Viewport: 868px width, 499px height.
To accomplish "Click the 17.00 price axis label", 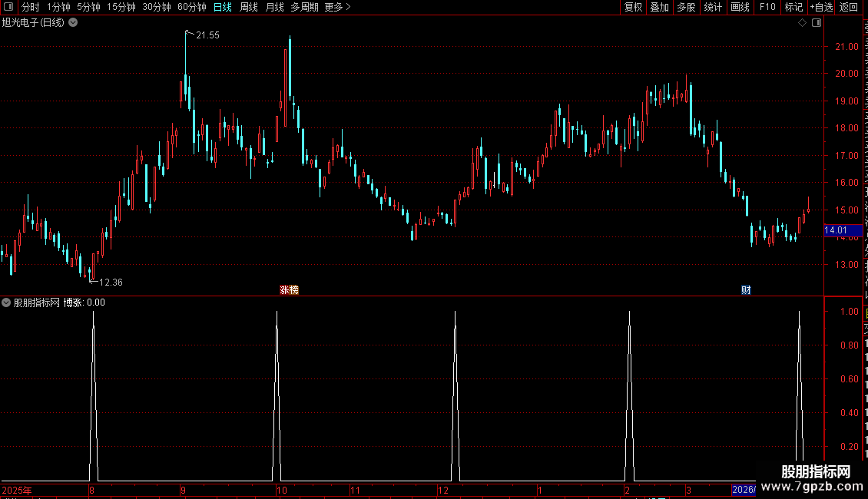I will click(x=846, y=155).
